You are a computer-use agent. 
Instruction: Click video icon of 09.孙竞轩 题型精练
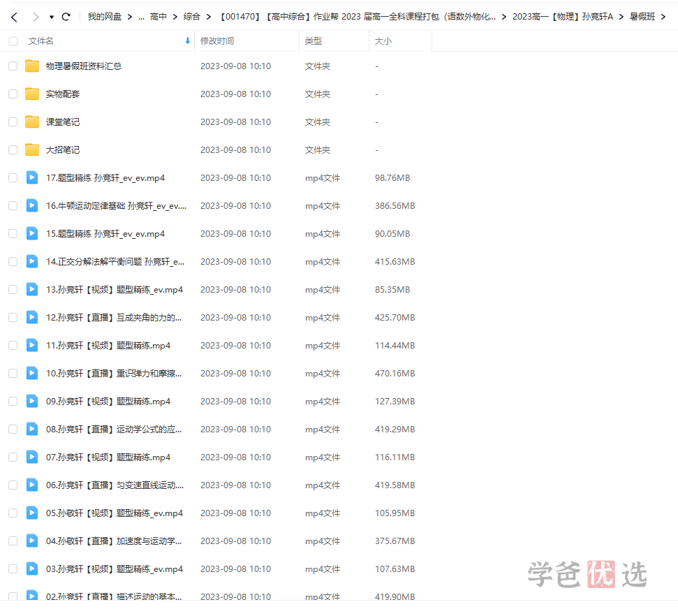coord(32,401)
